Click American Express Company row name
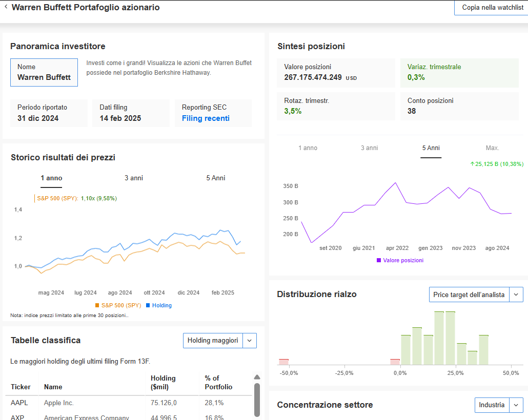Screen dimensions: 528x420 87,417
